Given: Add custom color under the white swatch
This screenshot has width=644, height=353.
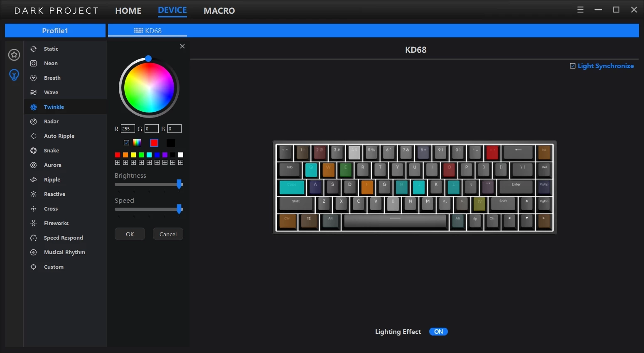Looking at the screenshot, I should tap(181, 162).
